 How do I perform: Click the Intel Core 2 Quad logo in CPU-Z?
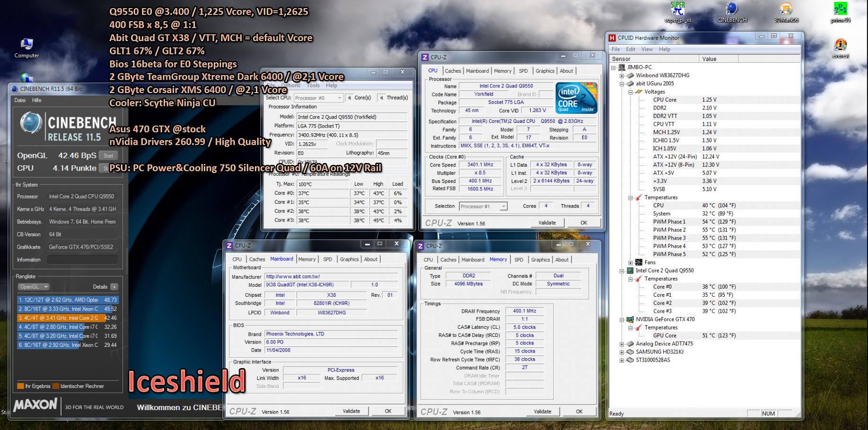click(575, 98)
